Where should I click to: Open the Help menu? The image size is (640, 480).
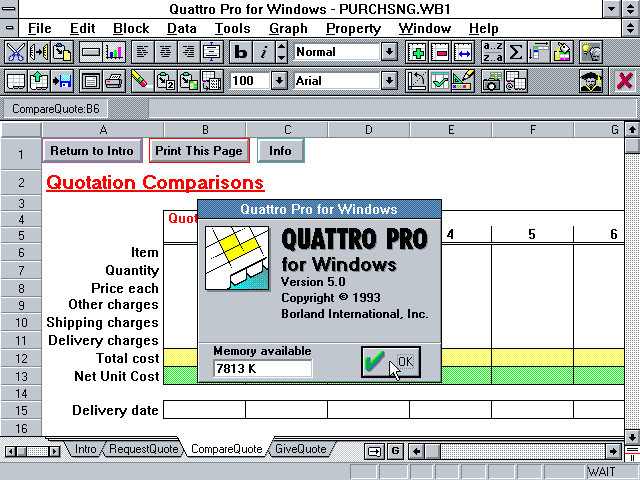[484, 29]
